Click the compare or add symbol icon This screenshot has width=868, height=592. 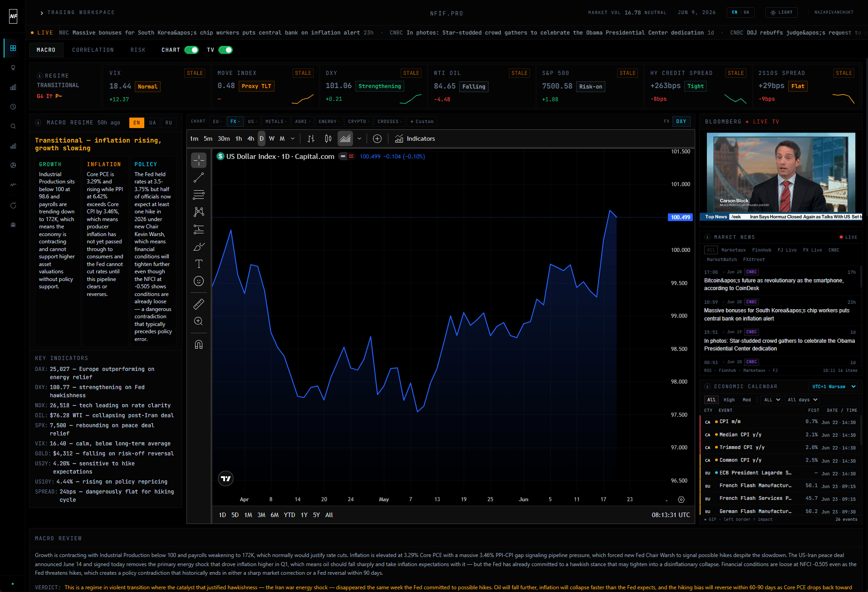tap(377, 138)
